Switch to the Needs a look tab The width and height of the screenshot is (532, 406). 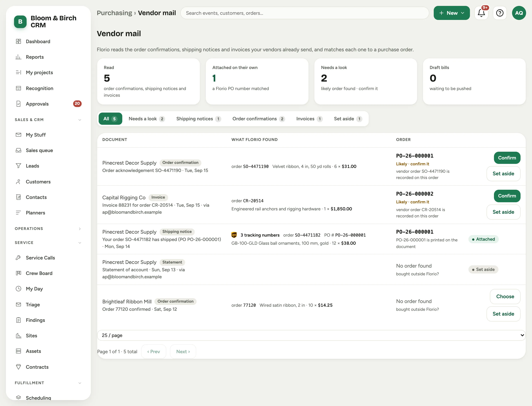147,119
